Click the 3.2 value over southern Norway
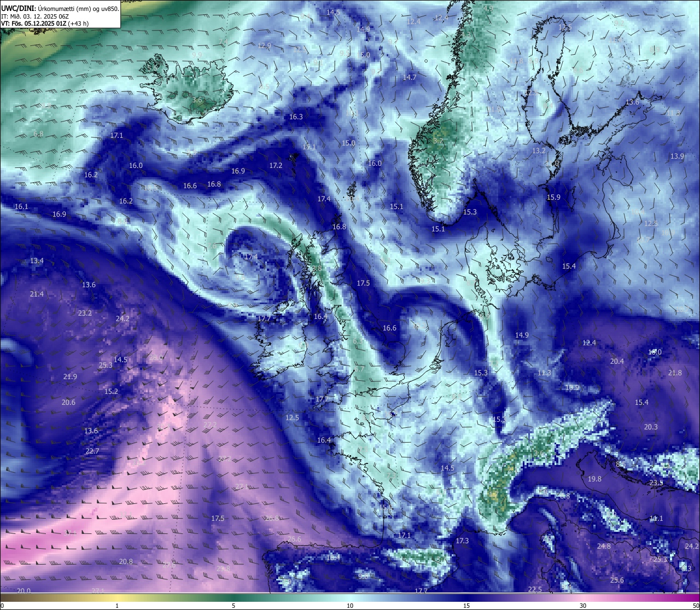 438,141
